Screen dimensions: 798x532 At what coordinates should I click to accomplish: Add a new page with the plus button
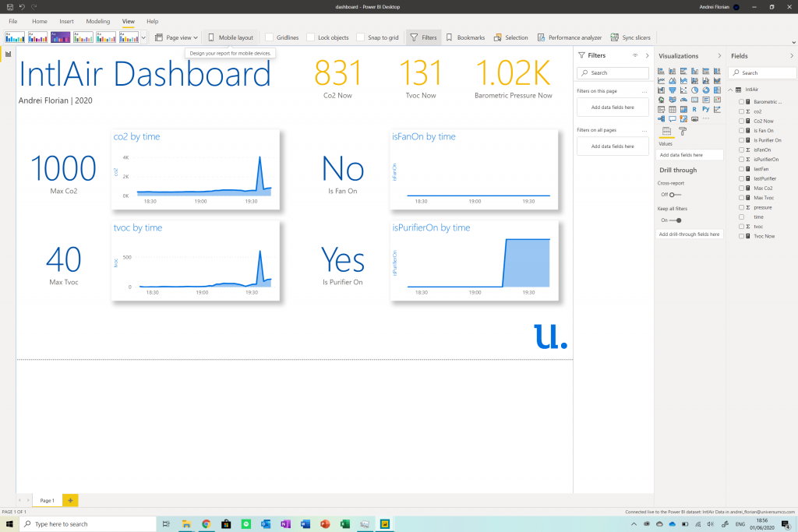[69, 500]
